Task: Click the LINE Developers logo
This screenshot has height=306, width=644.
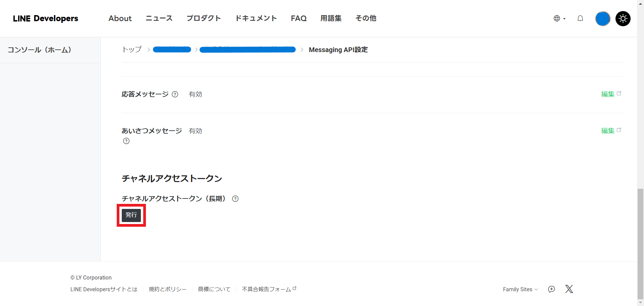Action: click(46, 18)
